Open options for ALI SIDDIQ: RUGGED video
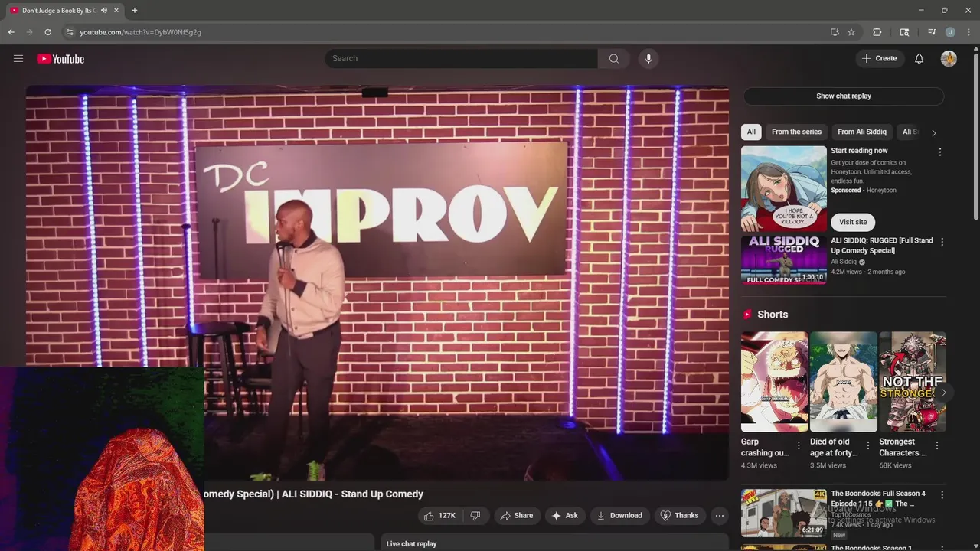The width and height of the screenshot is (980, 551). point(942,242)
